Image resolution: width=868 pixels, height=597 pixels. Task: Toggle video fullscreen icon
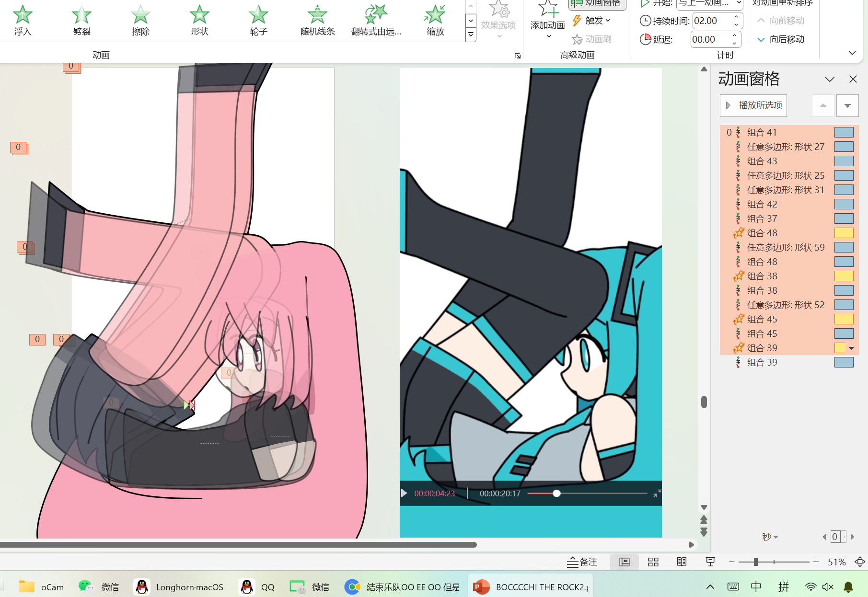(x=657, y=493)
